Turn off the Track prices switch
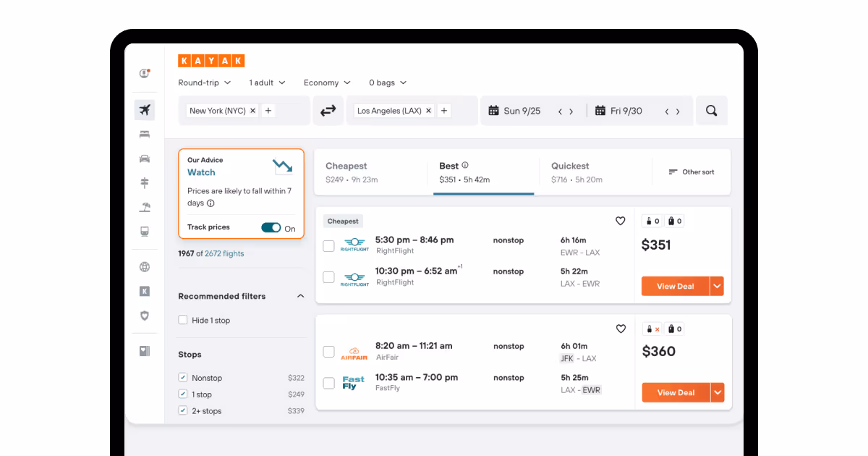 271,228
